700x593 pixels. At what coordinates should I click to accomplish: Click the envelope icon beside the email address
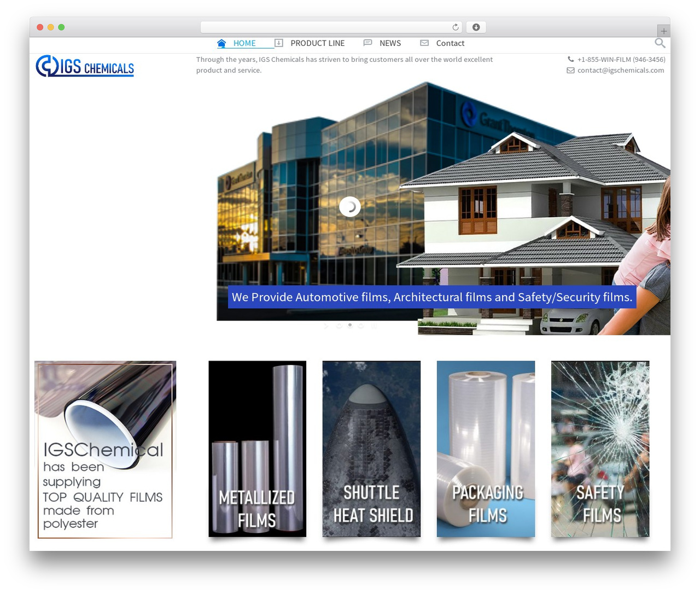[570, 70]
